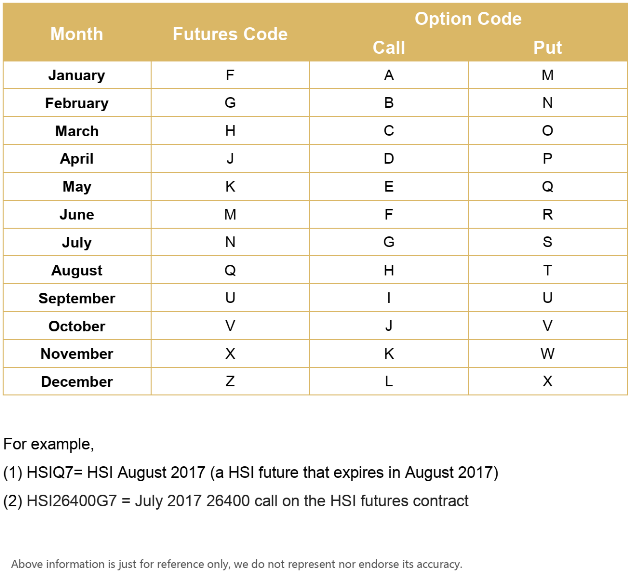Click the September month cell
The width and height of the screenshot is (630, 574).
click(x=77, y=299)
